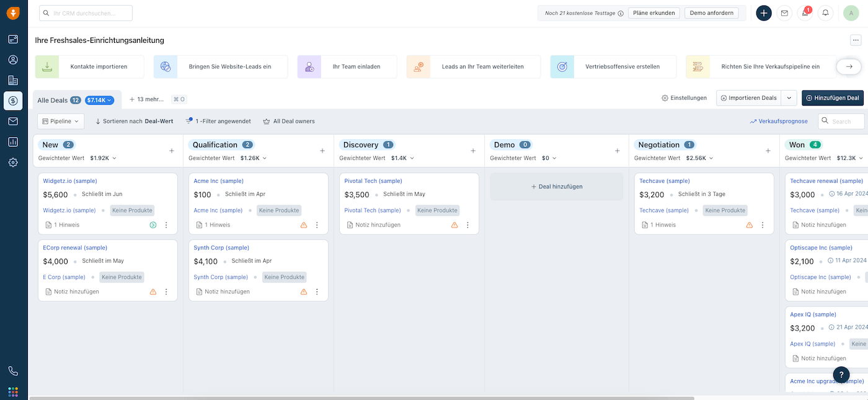The height and width of the screenshot is (400, 868).
Task: Click the help question mark button
Action: point(841,375)
